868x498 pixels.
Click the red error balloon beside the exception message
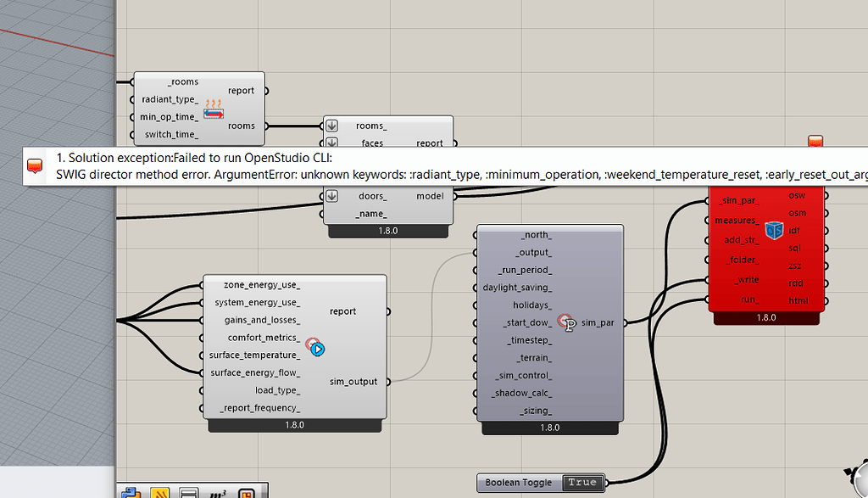34,165
